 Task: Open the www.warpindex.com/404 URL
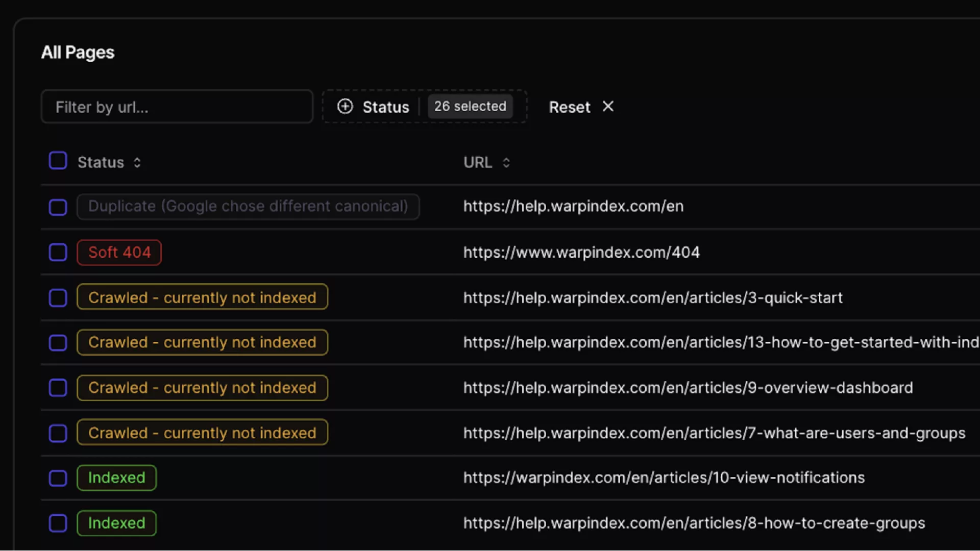point(581,252)
